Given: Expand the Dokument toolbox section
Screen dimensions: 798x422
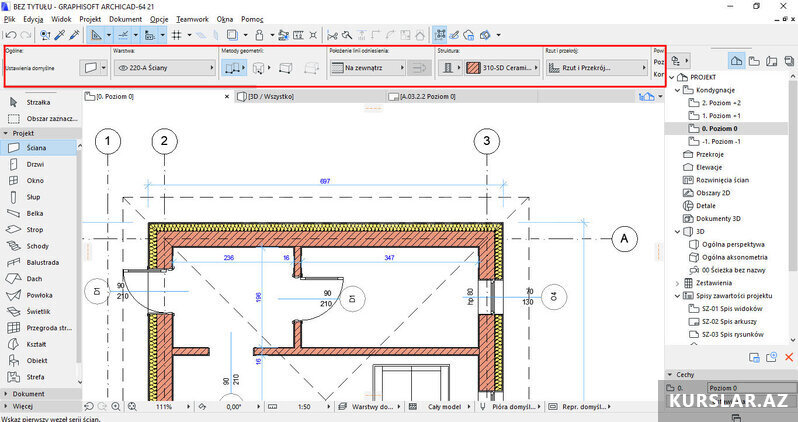Looking at the screenshot, I should [30, 394].
